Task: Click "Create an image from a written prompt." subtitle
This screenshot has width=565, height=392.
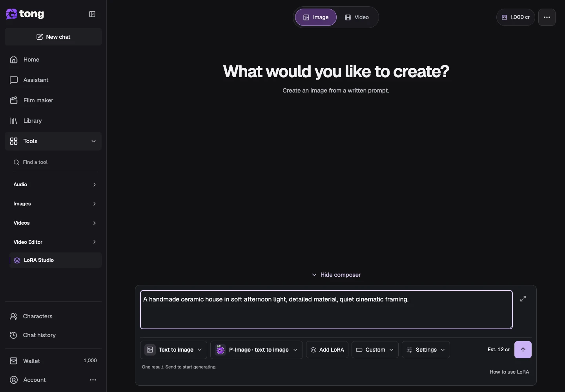Action: [x=336, y=91]
